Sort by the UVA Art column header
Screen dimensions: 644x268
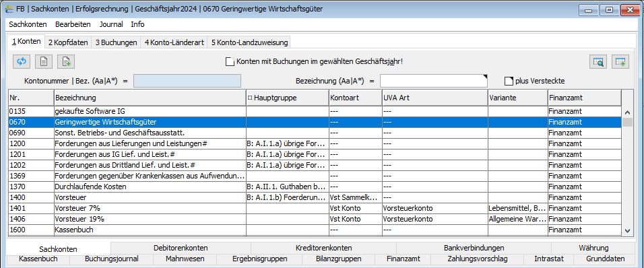435,98
